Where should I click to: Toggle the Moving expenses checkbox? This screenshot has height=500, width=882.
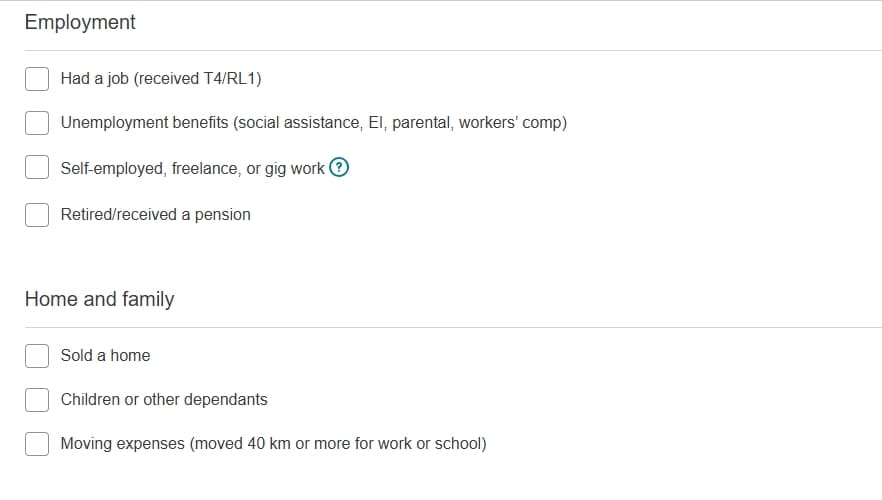tap(37, 443)
